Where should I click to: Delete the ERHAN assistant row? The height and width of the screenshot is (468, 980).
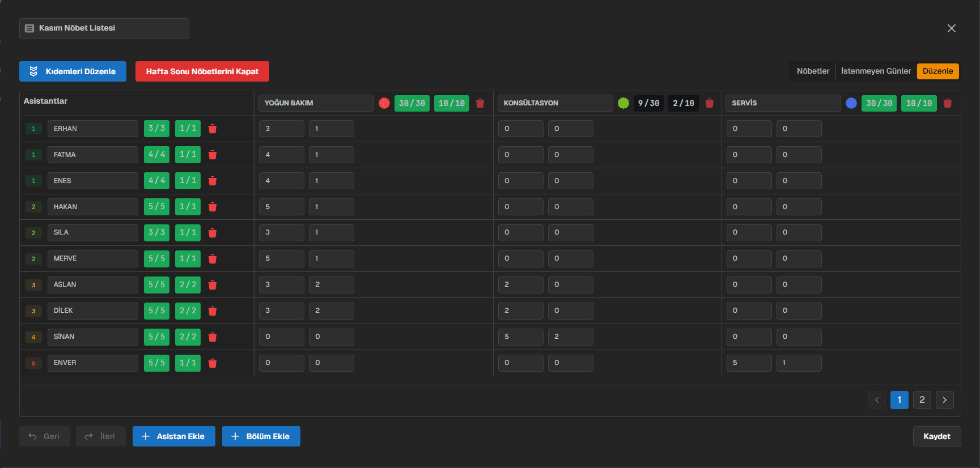pyautogui.click(x=213, y=129)
